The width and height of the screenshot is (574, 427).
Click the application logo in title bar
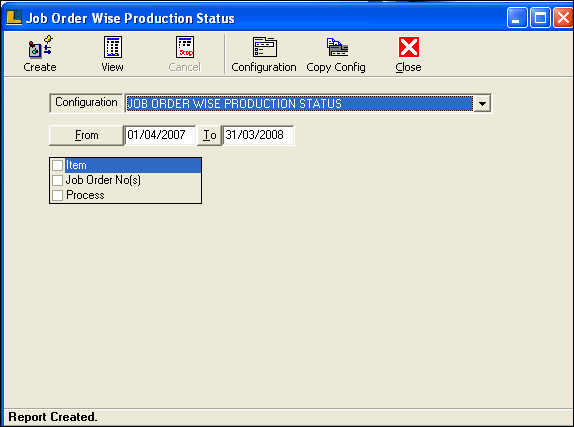[14, 18]
